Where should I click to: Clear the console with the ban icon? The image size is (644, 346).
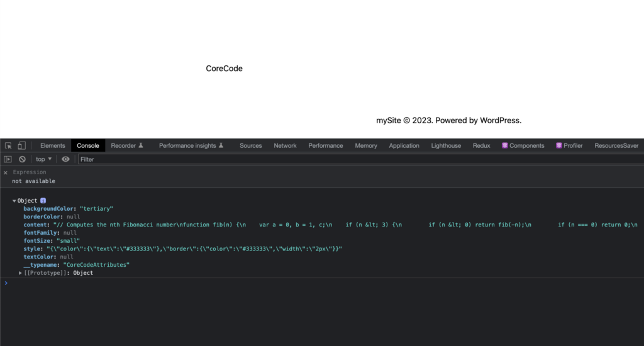[x=22, y=159]
